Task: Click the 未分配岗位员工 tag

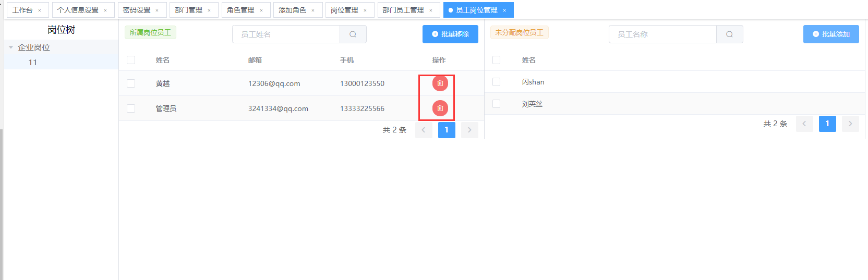Action: [x=519, y=32]
